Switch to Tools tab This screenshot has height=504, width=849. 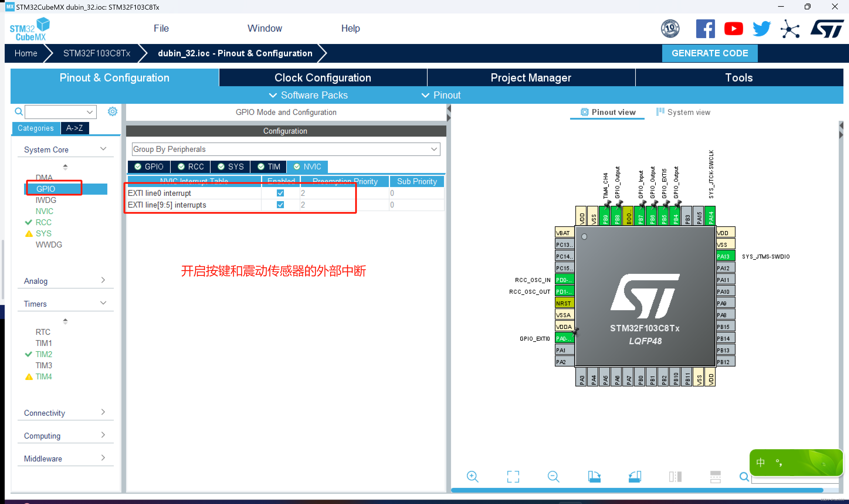(x=739, y=77)
